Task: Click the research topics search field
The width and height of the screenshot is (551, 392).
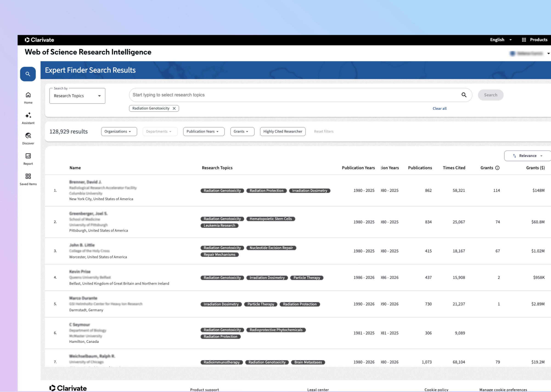Action: point(290,95)
